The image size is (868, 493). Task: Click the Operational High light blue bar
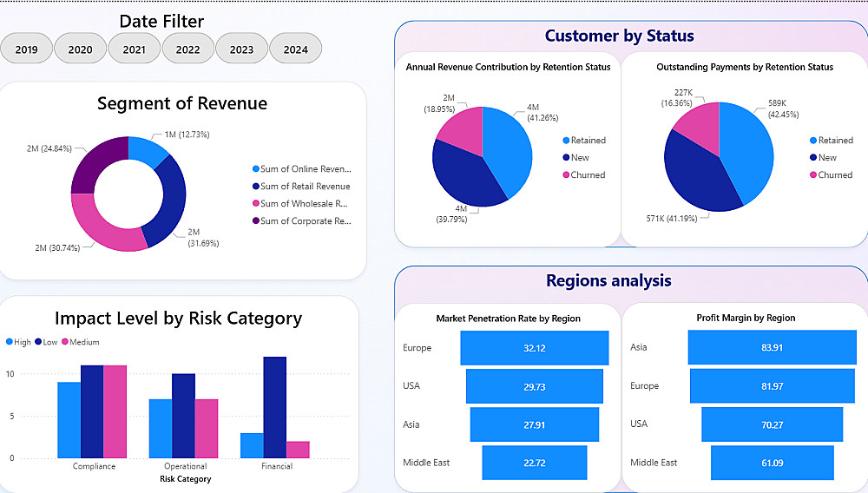click(161, 429)
